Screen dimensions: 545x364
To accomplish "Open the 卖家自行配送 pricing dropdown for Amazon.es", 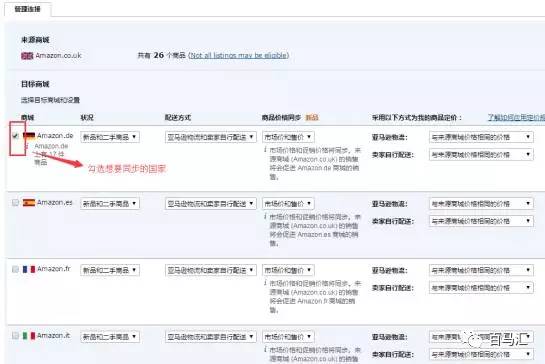I will coord(481,221).
